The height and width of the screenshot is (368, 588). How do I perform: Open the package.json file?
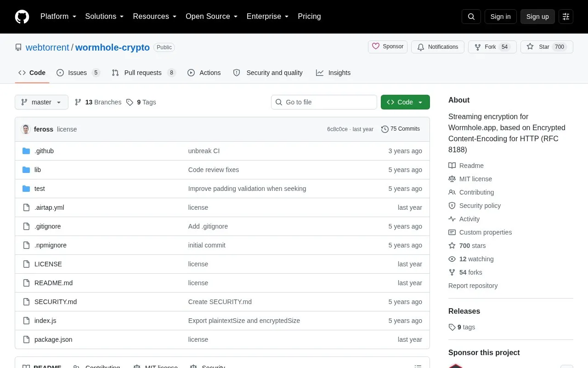(53, 339)
